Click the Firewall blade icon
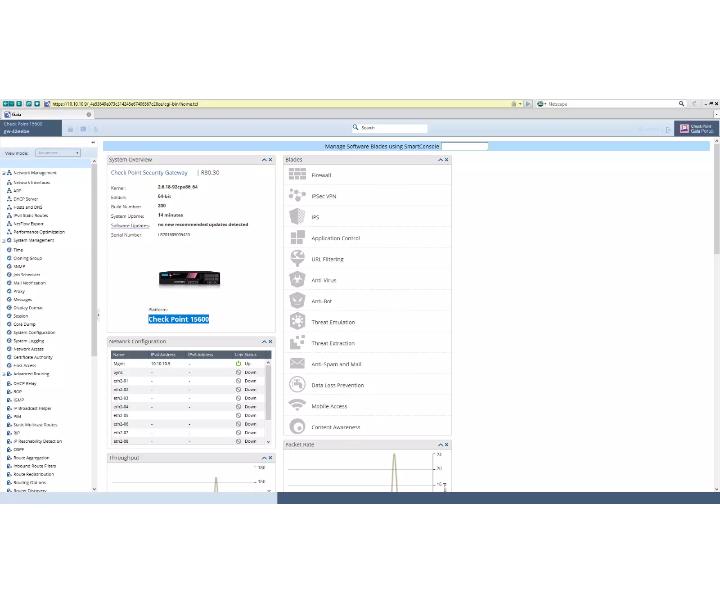The width and height of the screenshot is (720, 600). tap(297, 174)
